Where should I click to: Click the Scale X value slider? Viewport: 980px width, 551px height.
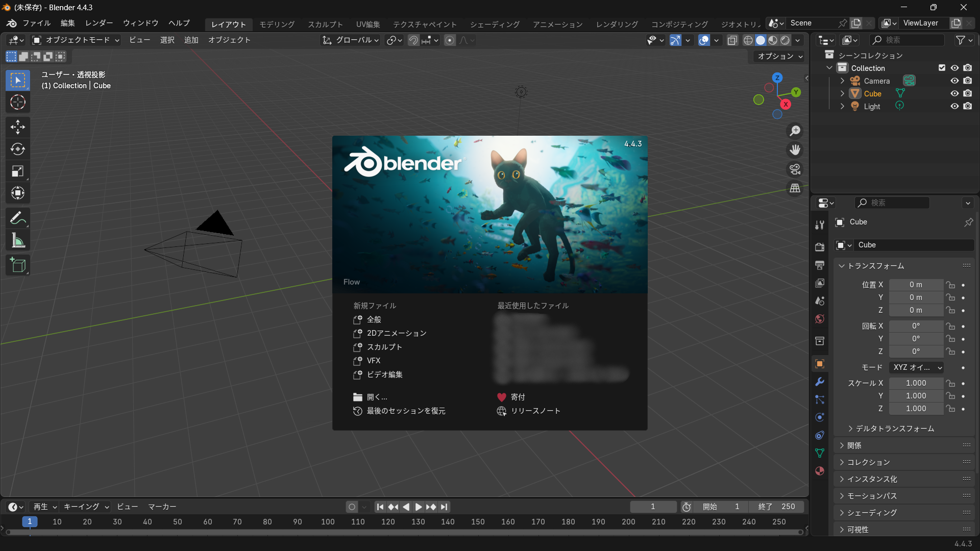point(916,383)
